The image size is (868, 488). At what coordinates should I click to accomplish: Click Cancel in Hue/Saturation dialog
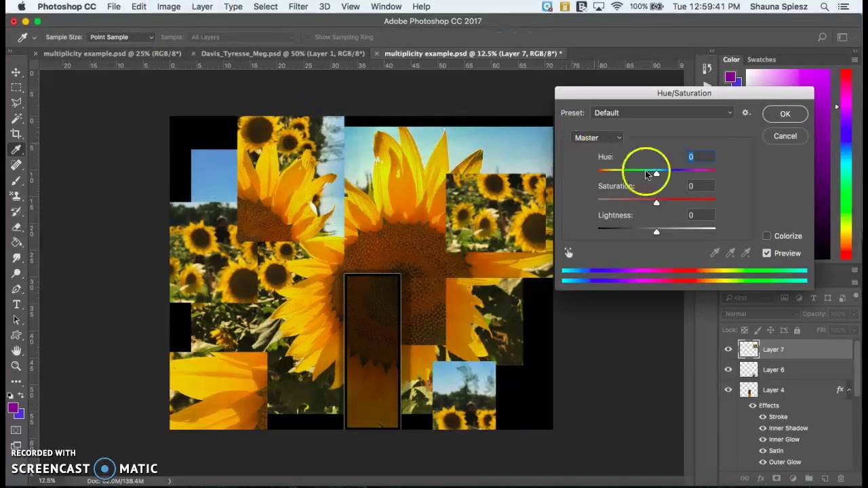click(785, 136)
